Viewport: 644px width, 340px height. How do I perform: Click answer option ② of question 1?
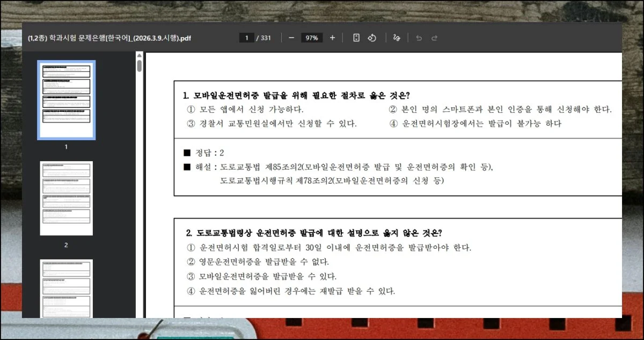coord(500,110)
